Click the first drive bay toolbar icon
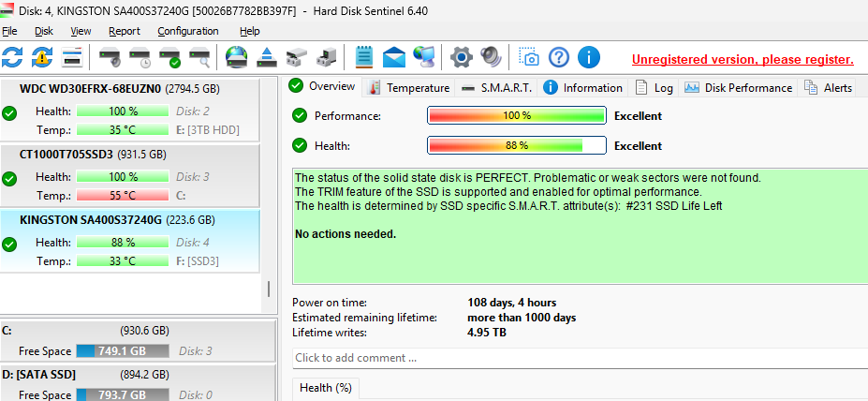 pos(297,57)
